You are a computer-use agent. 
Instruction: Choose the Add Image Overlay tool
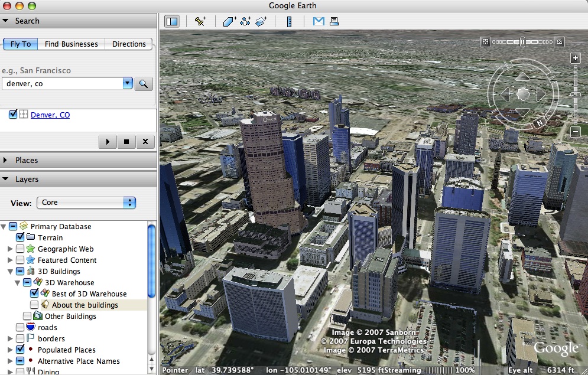tap(261, 21)
